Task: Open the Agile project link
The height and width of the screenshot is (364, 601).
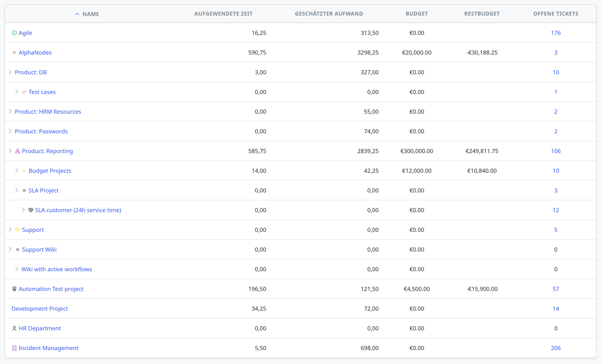Action: 25,33
